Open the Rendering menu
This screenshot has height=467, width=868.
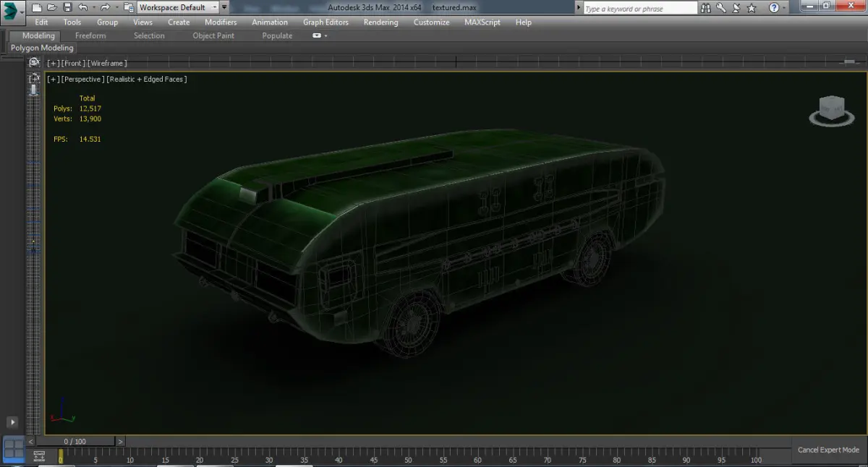click(380, 22)
